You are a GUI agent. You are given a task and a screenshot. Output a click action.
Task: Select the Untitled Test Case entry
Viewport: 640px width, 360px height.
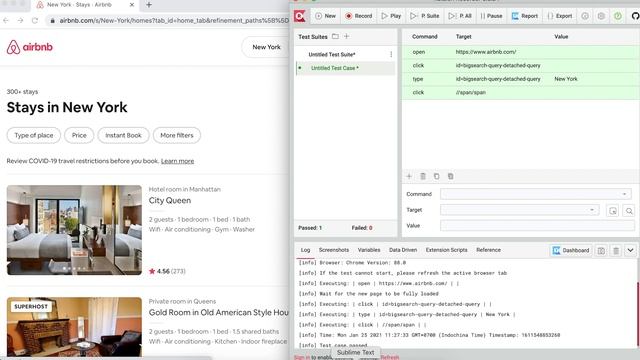click(345, 68)
